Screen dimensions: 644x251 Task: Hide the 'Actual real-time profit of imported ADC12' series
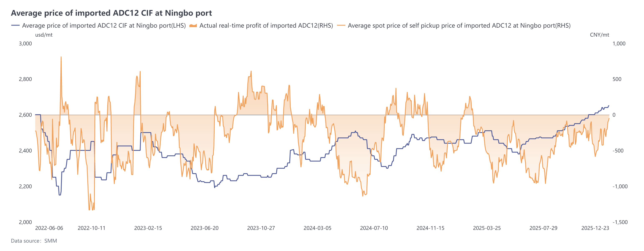266,26
